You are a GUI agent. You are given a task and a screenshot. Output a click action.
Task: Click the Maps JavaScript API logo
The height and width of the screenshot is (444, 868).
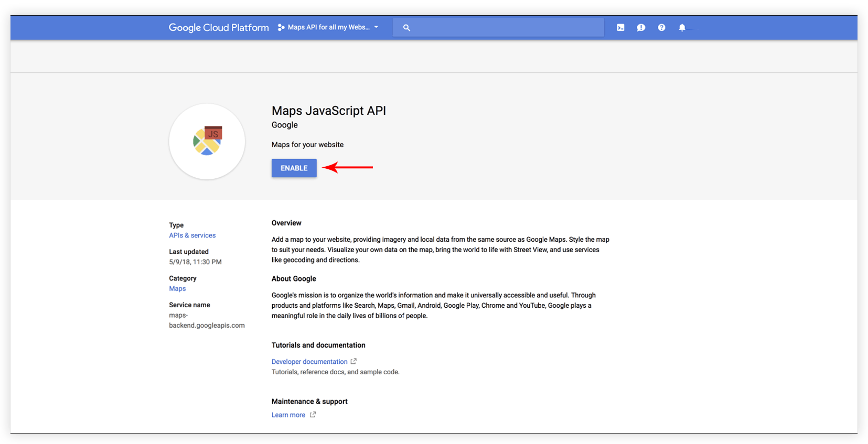click(207, 142)
